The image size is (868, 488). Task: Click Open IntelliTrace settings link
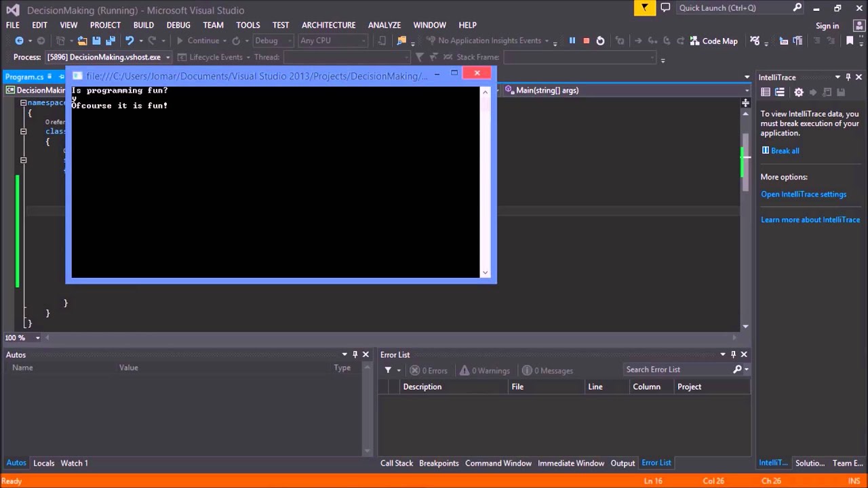point(804,194)
